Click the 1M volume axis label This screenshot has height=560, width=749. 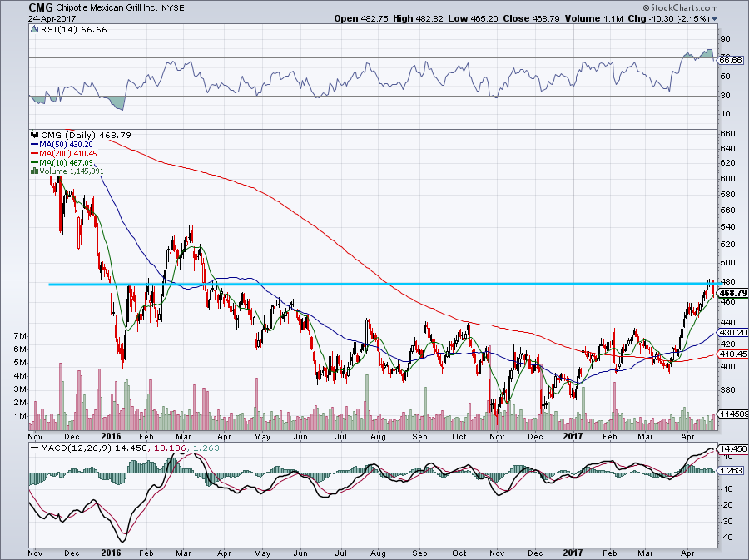20,416
